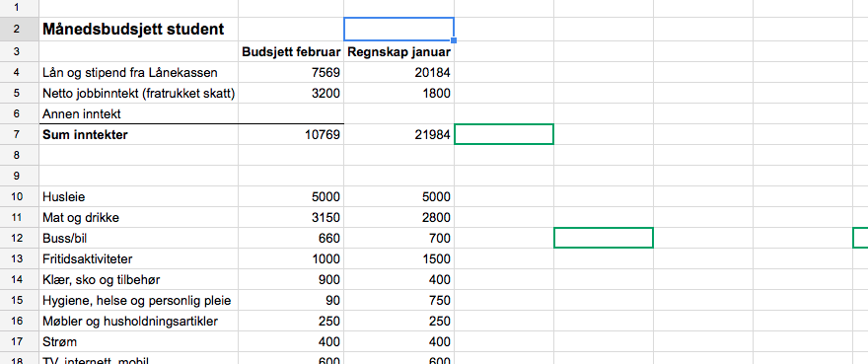Click row header 7
Viewport: 868px width, 364px height.
[20, 134]
